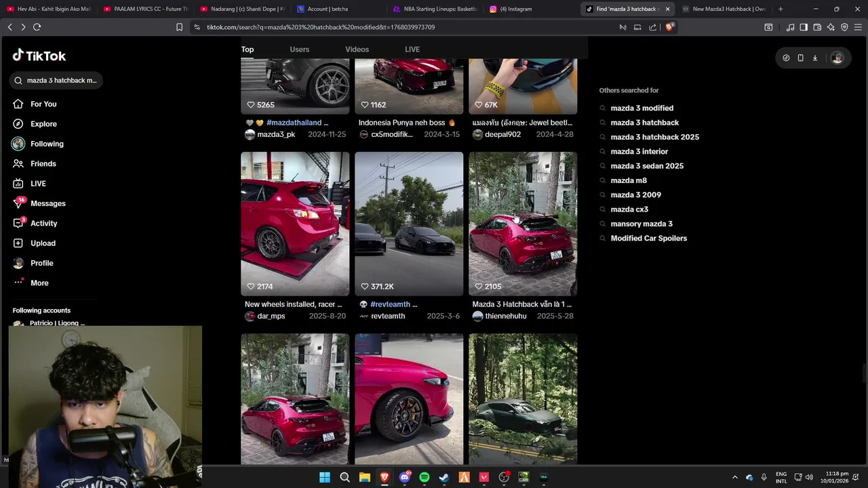868x488 pixels.
Task: Switch to the LIVE results tab
Action: tap(412, 49)
